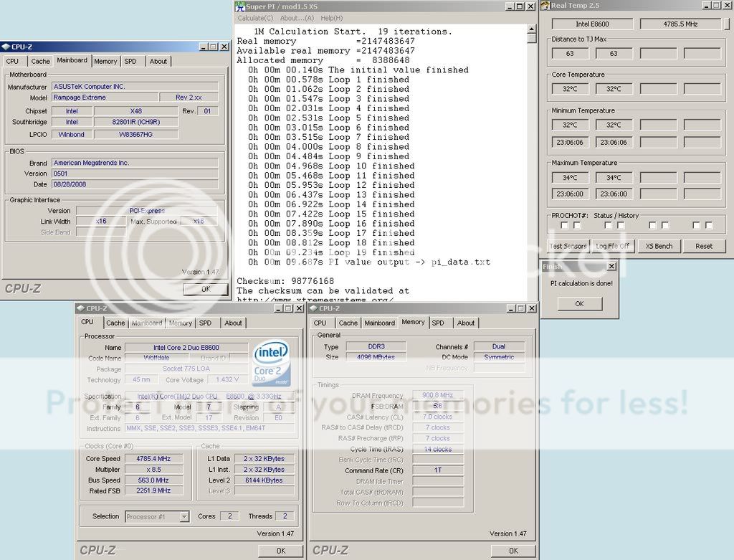
Task: Click DRAM Frequency 900.8 MHz value
Action: 438,396
